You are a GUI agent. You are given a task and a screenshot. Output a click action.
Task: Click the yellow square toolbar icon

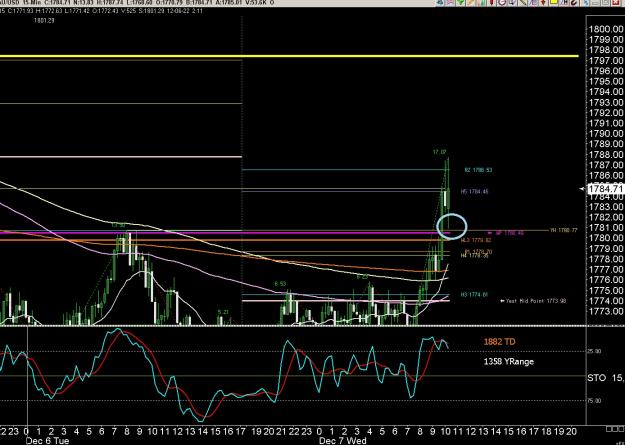tap(554, 2)
